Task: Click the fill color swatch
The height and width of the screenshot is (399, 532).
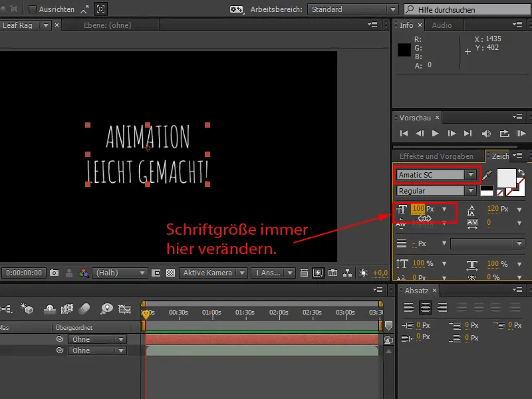Action: [506, 178]
